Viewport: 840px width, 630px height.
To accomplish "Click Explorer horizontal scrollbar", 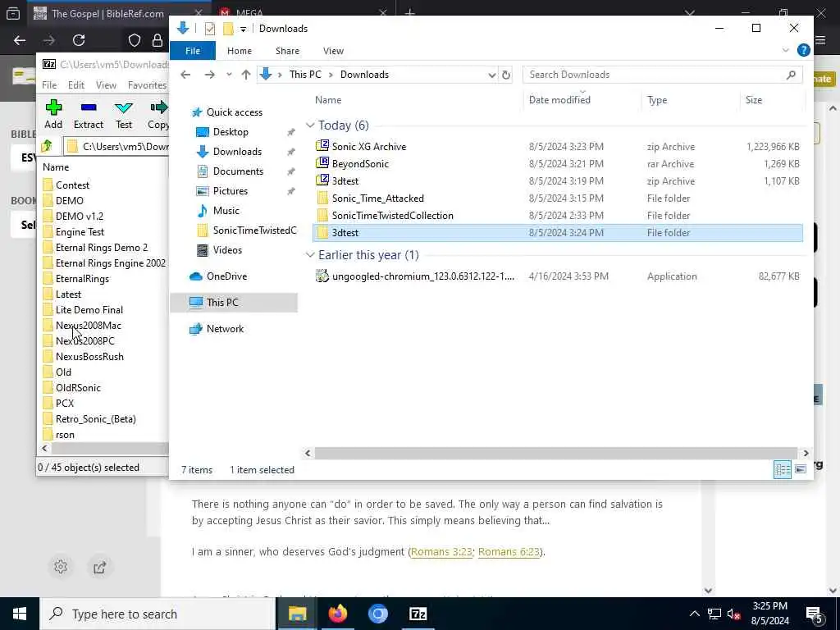I will click(x=555, y=453).
